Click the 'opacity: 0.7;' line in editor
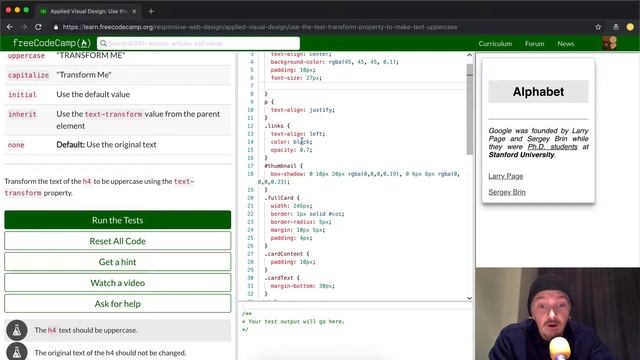640x360 pixels. [x=291, y=150]
